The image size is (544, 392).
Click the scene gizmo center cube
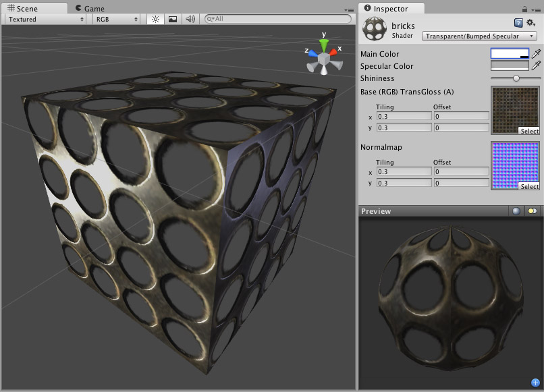click(323, 59)
